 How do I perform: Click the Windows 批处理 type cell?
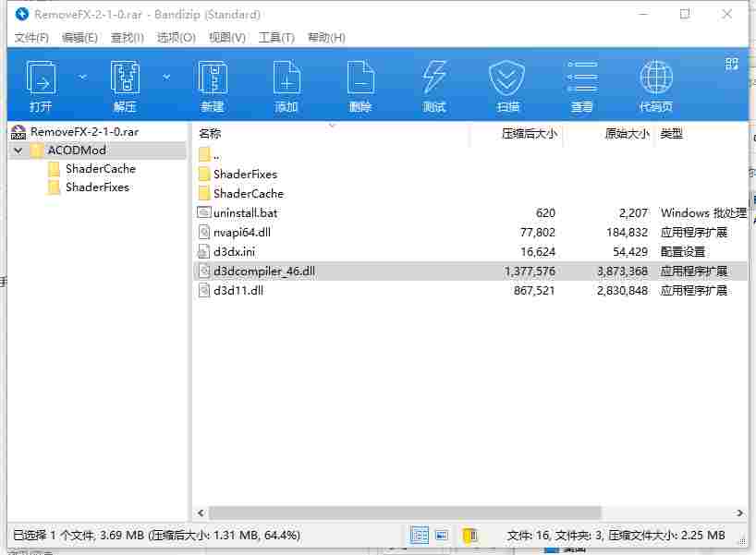click(703, 212)
